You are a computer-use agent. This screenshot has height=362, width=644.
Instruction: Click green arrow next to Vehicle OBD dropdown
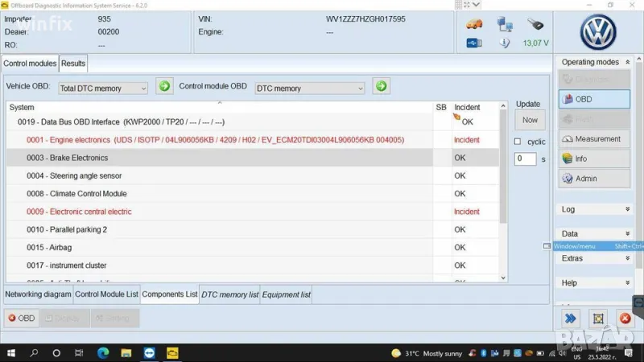coord(164,86)
